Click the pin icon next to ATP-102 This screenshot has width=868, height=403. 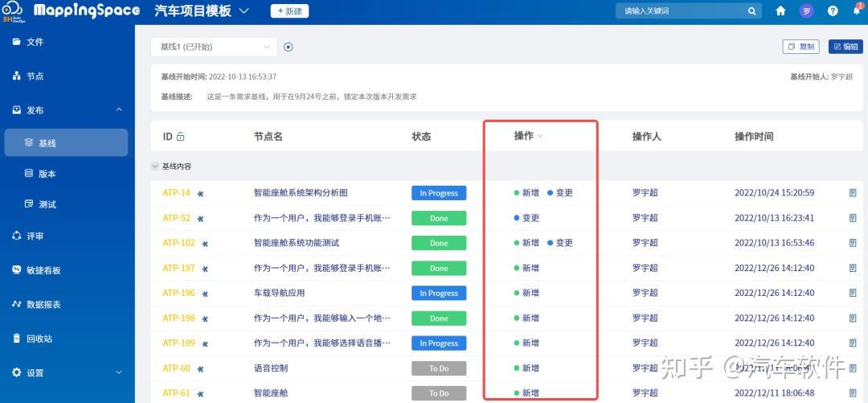coord(205,244)
